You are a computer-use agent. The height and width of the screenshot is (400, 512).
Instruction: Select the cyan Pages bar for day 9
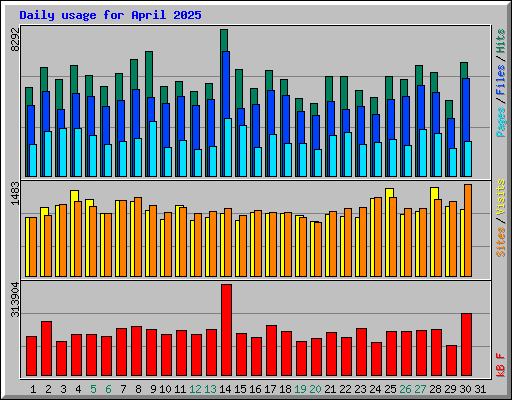coord(153,149)
